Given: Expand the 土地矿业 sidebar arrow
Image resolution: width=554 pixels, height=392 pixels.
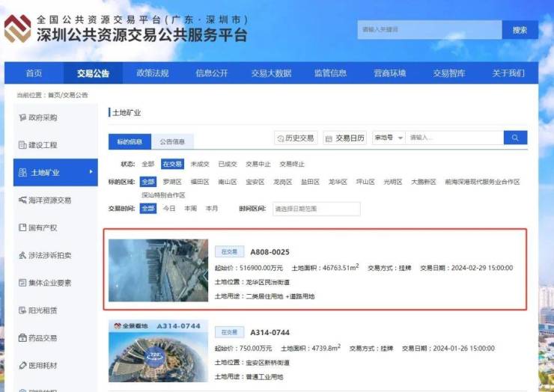Looking at the screenshot, I should coord(91,172).
